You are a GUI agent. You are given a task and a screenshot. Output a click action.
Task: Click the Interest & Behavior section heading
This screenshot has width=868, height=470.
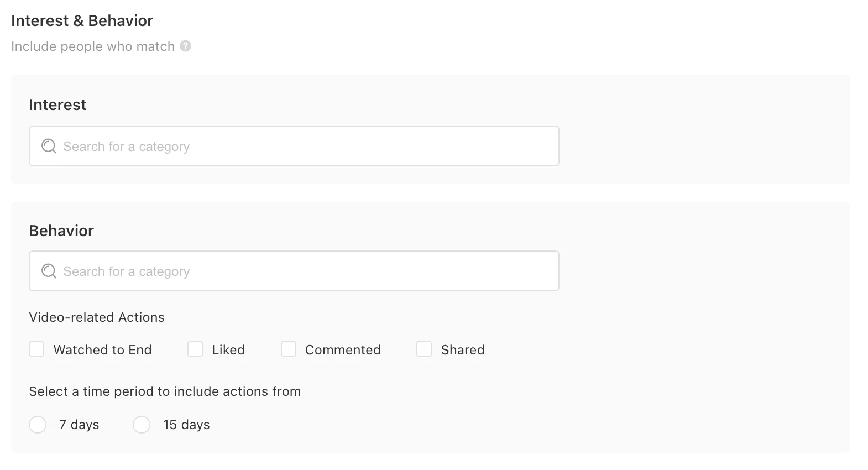pyautogui.click(x=82, y=20)
